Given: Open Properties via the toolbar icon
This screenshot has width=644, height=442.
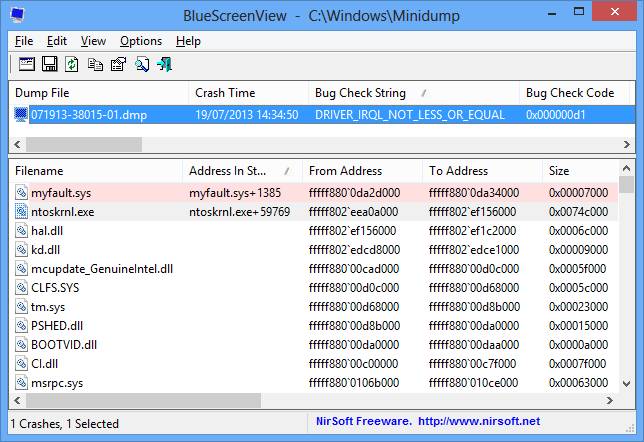Looking at the screenshot, I should click(x=118, y=65).
